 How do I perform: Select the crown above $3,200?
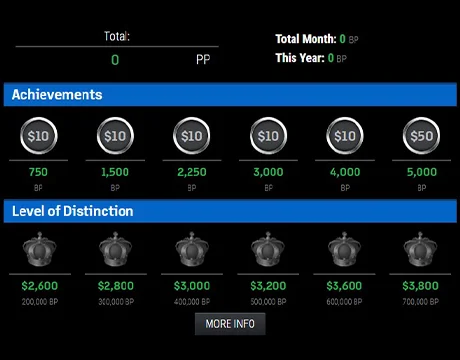(268, 249)
